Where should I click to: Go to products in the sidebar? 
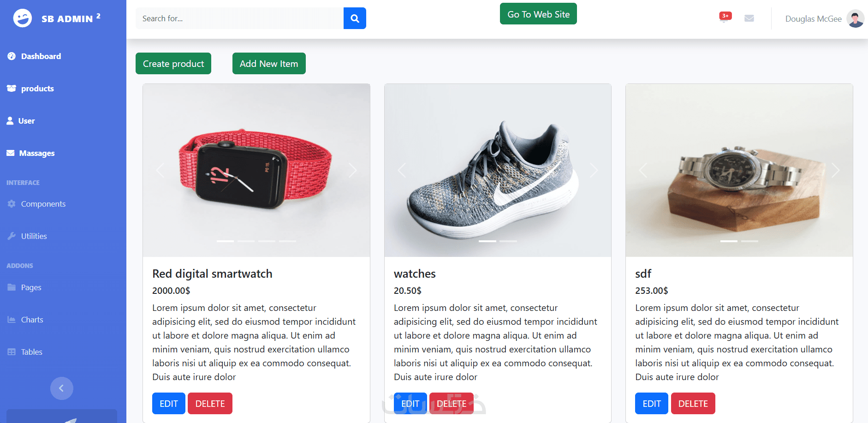37,89
